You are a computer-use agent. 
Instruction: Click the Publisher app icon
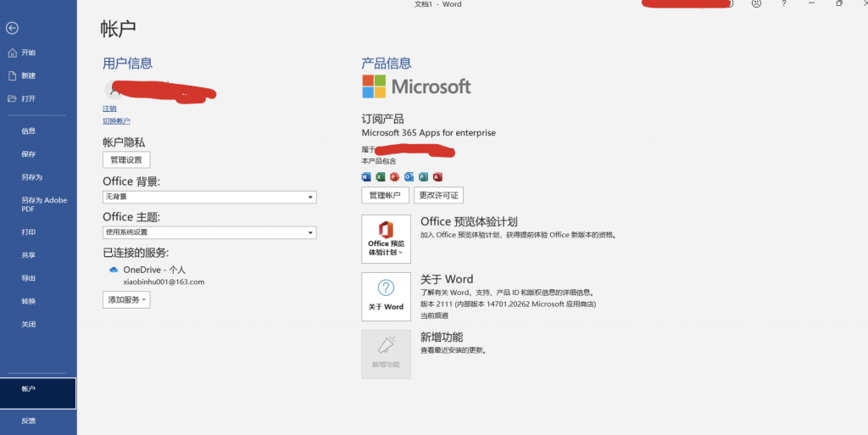424,177
